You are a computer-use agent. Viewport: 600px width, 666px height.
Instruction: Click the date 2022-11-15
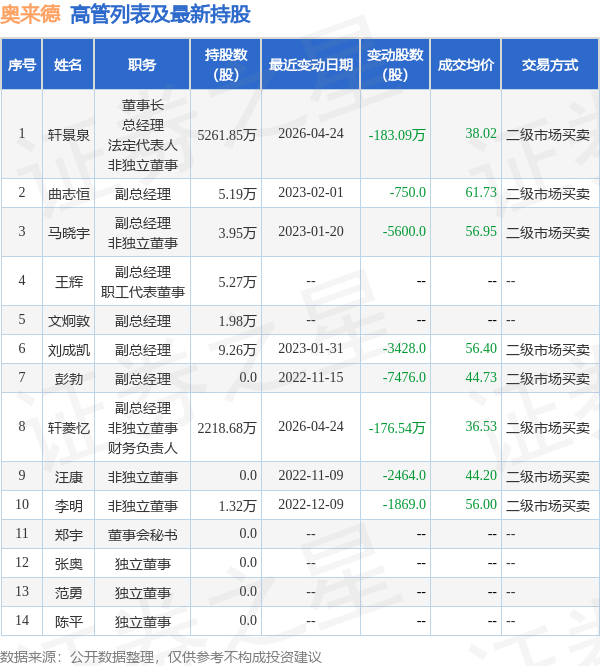pyautogui.click(x=311, y=377)
